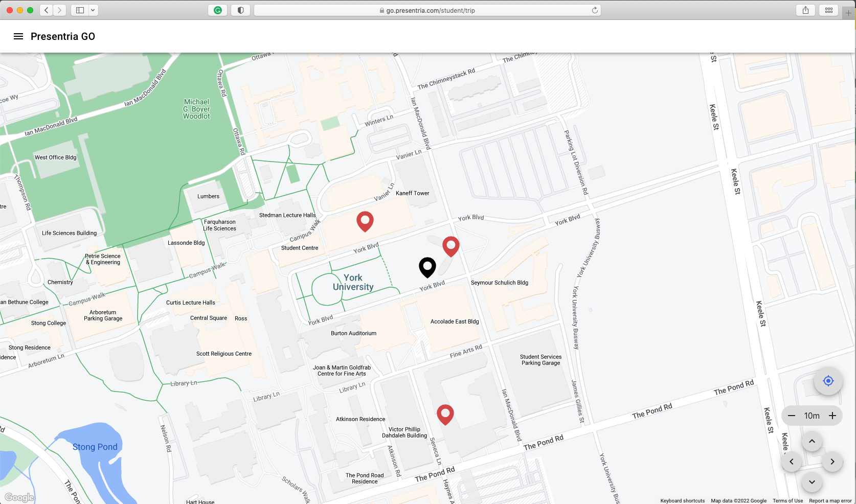Screen dimensions: 856x504
Task: Decrease the 10m radius with minus
Action: [792, 416]
